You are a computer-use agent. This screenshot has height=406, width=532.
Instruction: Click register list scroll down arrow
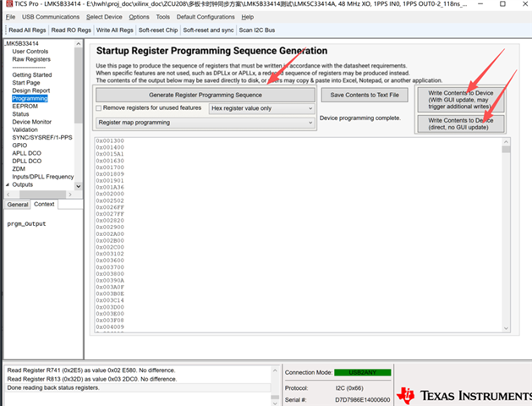pyautogui.click(x=506, y=328)
